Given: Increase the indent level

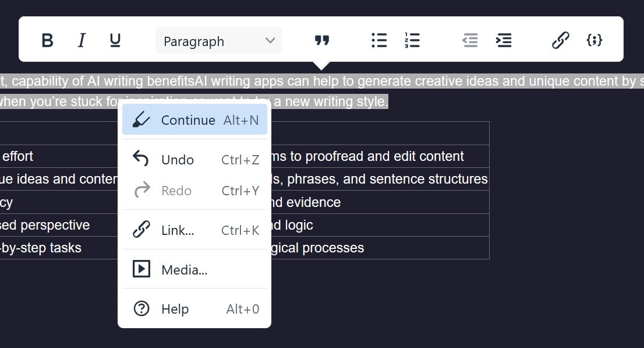Looking at the screenshot, I should pos(504,40).
